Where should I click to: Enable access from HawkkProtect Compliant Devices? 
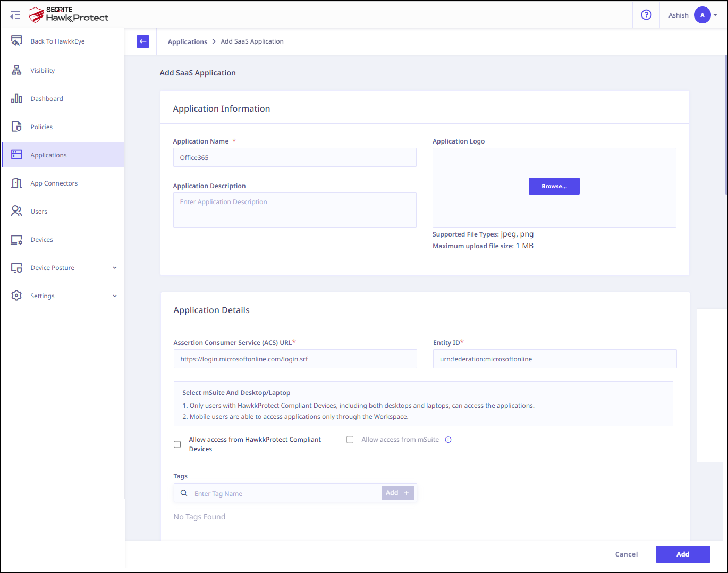click(x=177, y=444)
